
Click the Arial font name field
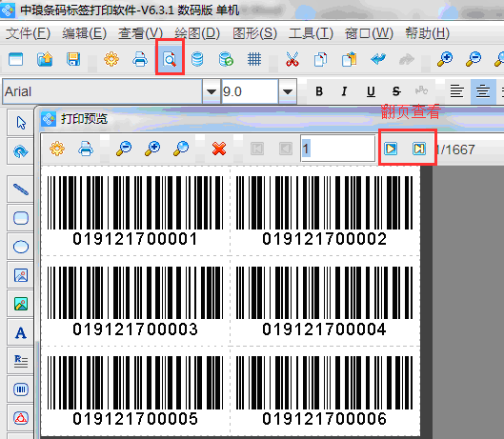pos(103,91)
